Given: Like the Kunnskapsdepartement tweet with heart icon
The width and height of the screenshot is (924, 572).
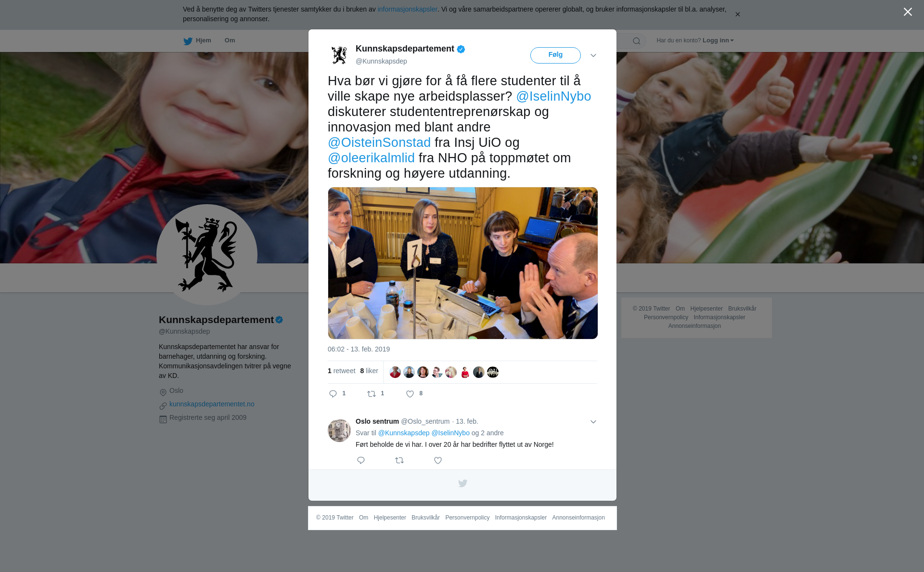Looking at the screenshot, I should 410,394.
